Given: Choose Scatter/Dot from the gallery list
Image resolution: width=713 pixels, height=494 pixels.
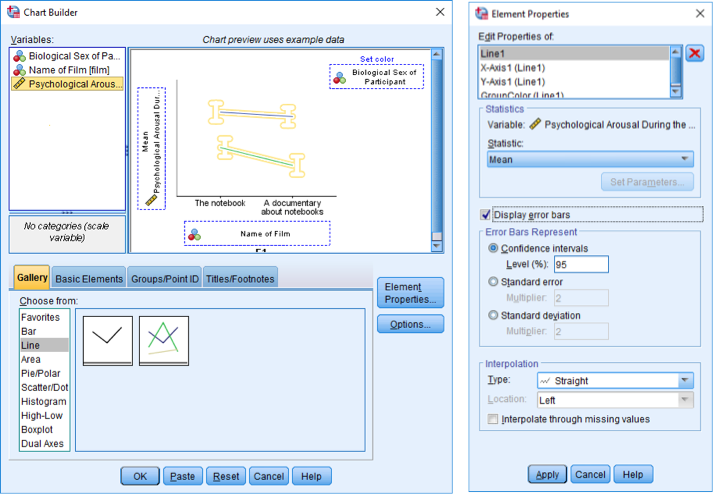Looking at the screenshot, I should (45, 387).
